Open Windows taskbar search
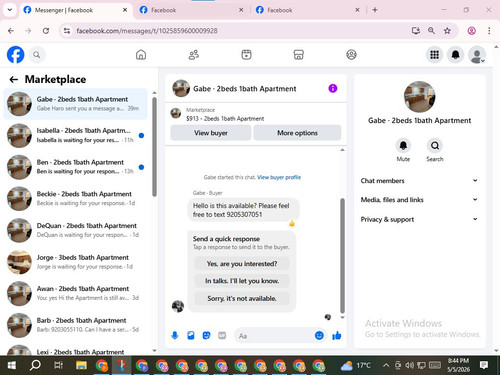The image size is (500, 375). (35, 365)
